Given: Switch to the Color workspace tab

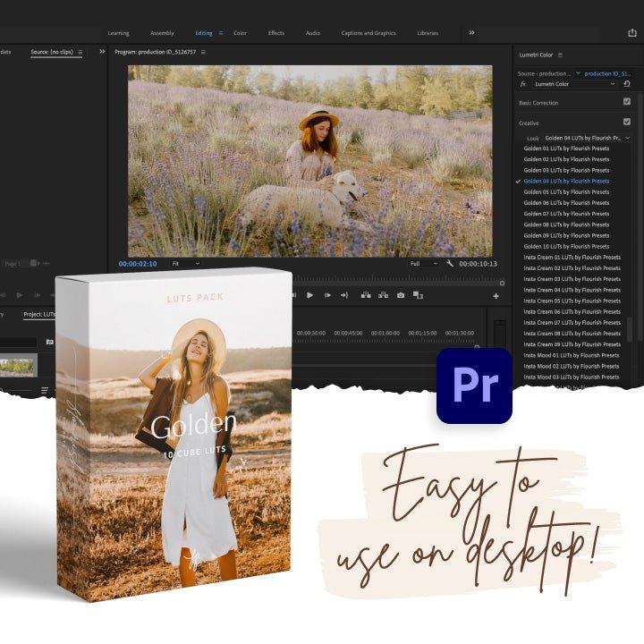Looking at the screenshot, I should point(240,33).
